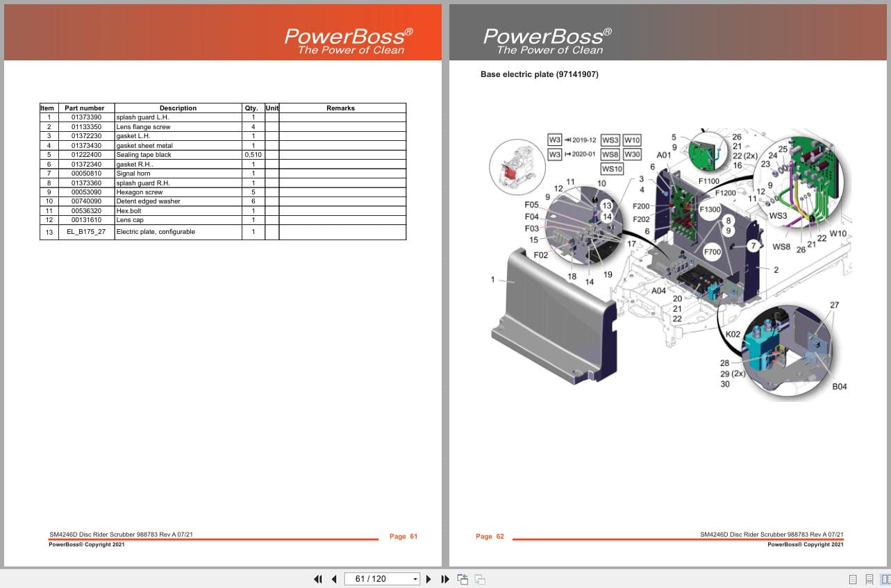This screenshot has height=588, width=891.
Task: Click the W30 boxed label in legend
Action: point(632,154)
